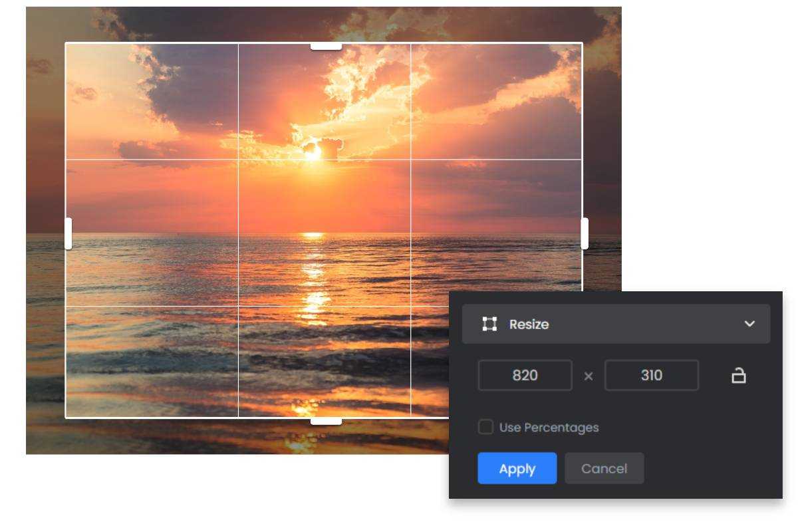Image resolution: width=798 pixels, height=532 pixels.
Task: Collapse the Resize panel with its chevron
Action: [x=751, y=324]
